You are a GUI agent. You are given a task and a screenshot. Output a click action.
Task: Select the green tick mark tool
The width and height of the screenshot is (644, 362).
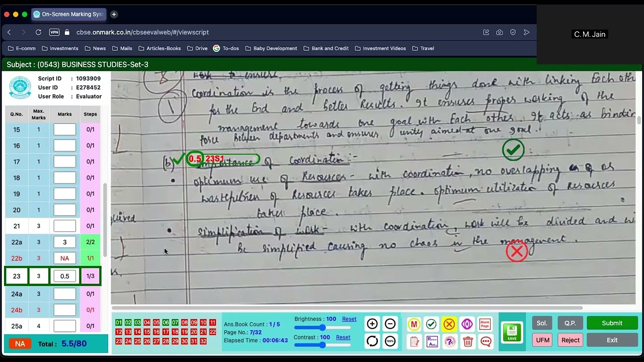click(x=431, y=324)
